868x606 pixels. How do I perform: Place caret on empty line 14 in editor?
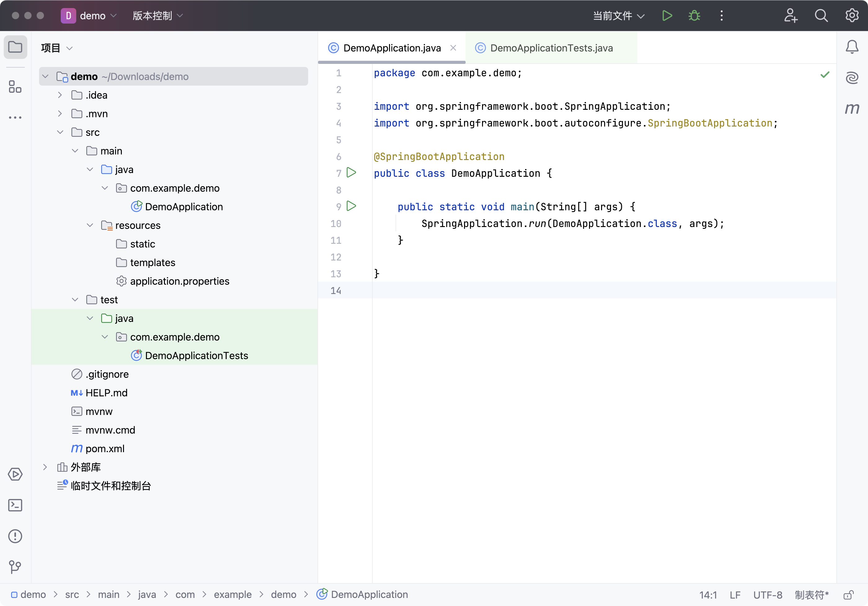click(604, 290)
